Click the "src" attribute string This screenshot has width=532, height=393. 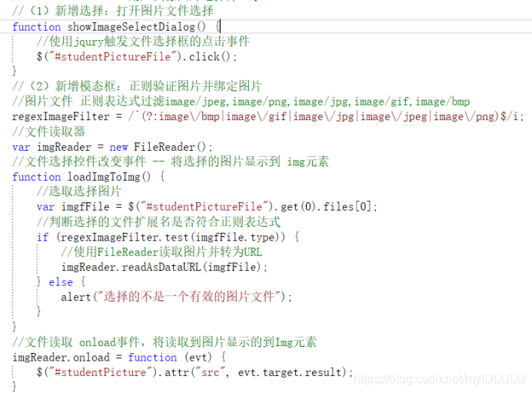pyautogui.click(x=211, y=372)
